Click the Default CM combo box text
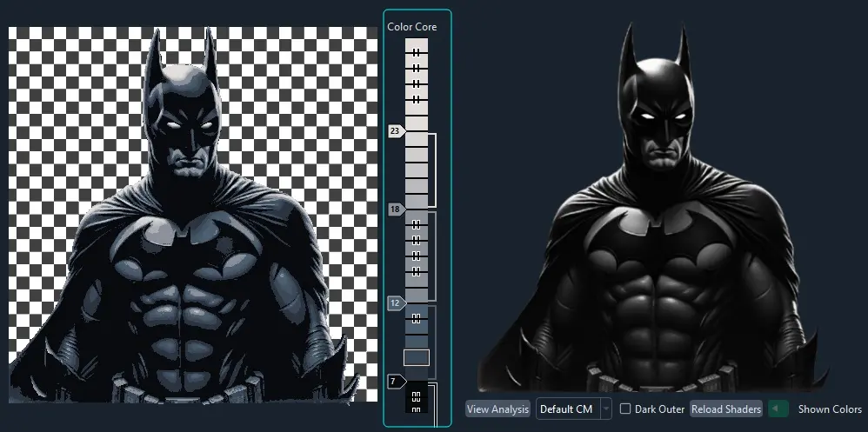This screenshot has width=868, height=432. (x=566, y=409)
